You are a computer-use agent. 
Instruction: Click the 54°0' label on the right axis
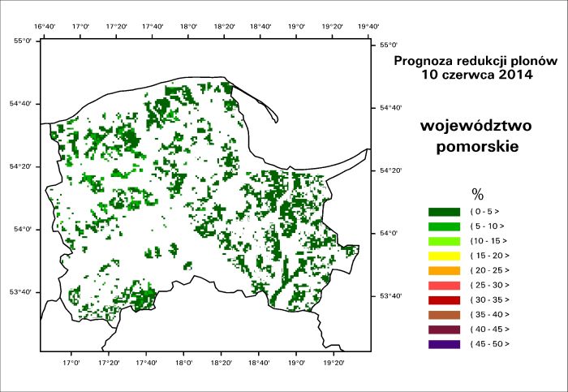point(391,234)
